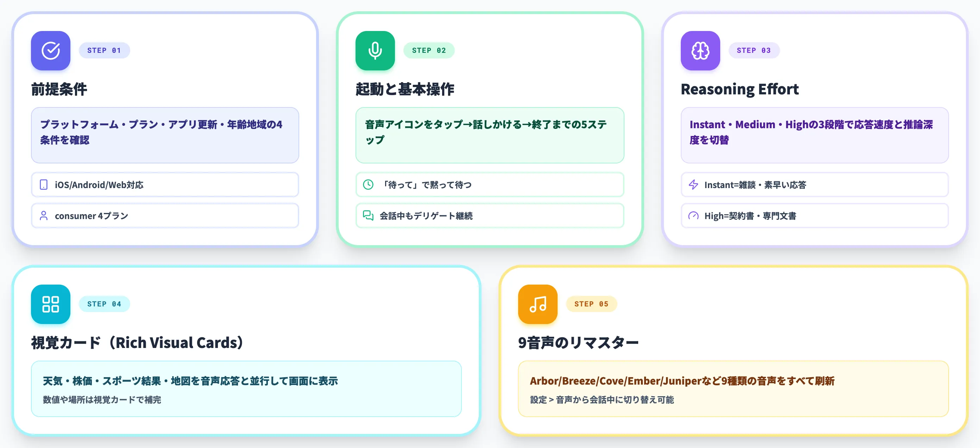Click the High=契約書・専門文書 row
980x448 pixels.
pyautogui.click(x=815, y=216)
